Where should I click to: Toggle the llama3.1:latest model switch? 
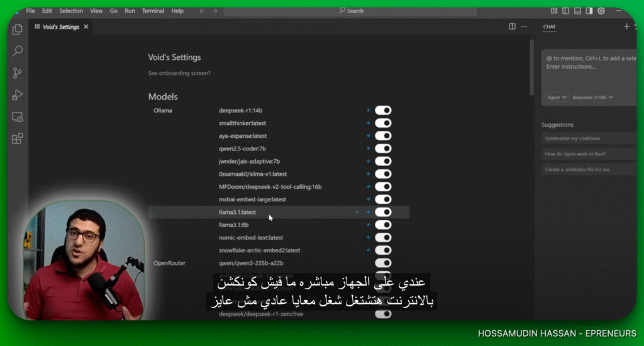pos(383,212)
